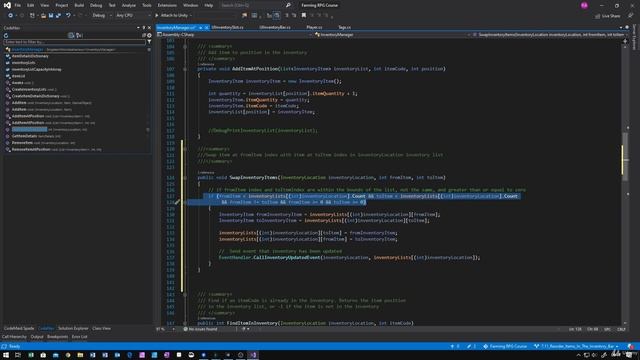Open the Breakpoints panel tab

tap(58, 337)
